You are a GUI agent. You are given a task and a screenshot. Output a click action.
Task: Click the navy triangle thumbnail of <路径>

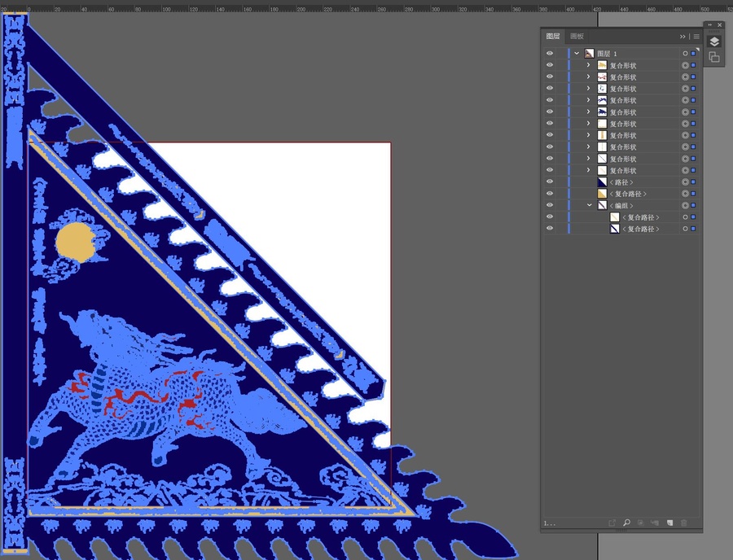pyautogui.click(x=602, y=182)
